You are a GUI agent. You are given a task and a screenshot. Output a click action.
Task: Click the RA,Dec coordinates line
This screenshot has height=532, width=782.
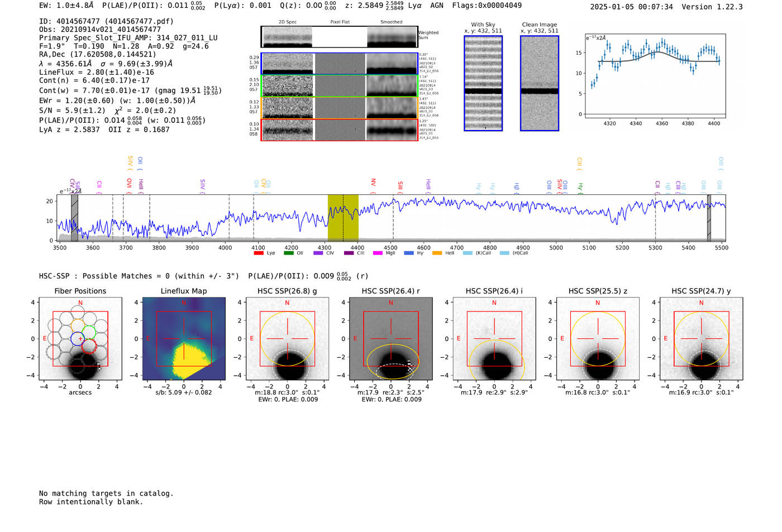98,55
